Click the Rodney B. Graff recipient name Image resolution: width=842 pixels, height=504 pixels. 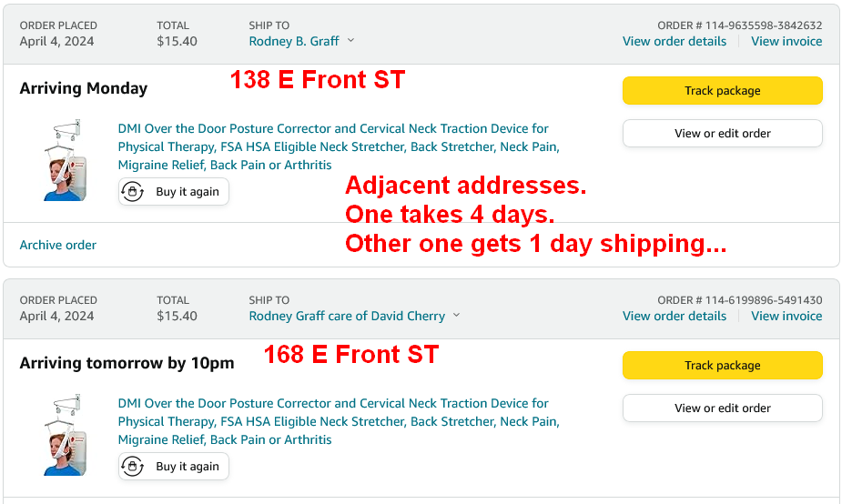pyautogui.click(x=294, y=41)
